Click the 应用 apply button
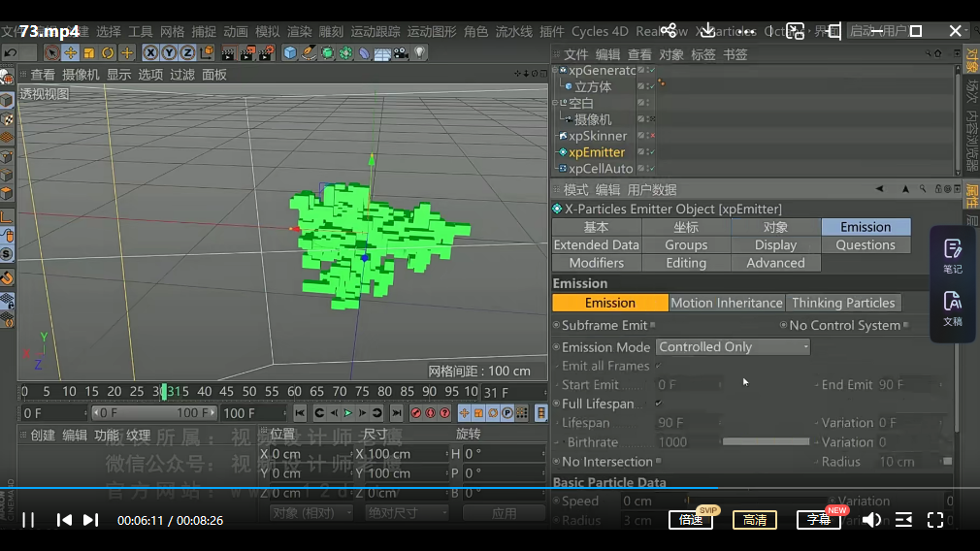 (504, 512)
